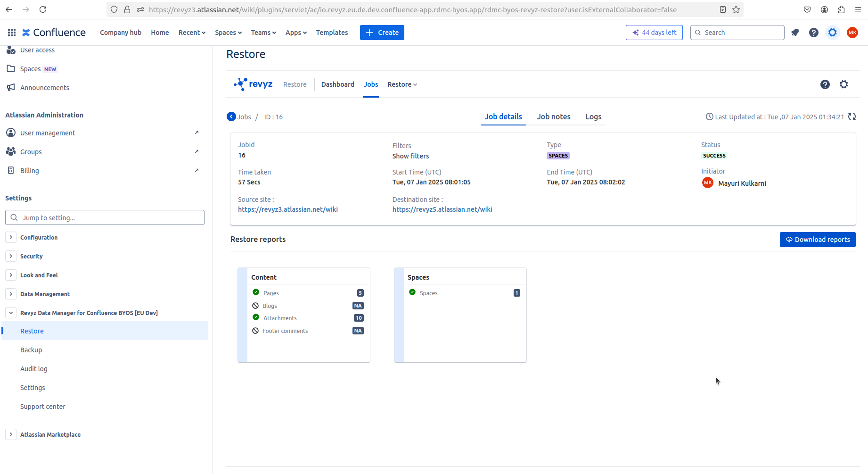Open the source site revyz3 link
This screenshot has width=868, height=474.
(x=288, y=209)
